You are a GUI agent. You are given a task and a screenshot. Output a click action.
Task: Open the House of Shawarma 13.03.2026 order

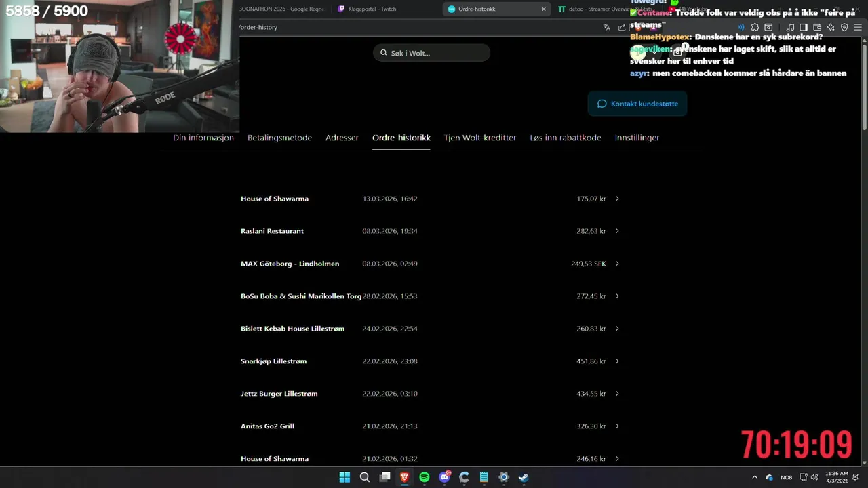431,199
